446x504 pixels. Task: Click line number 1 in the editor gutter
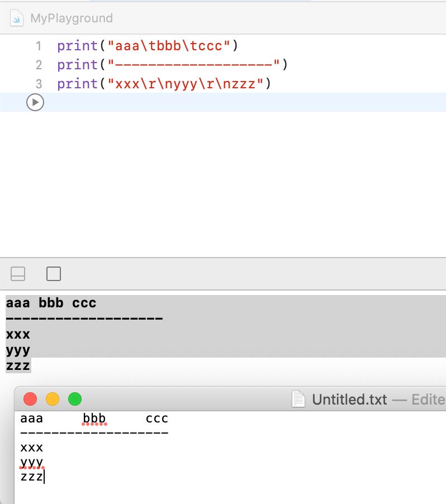39,46
